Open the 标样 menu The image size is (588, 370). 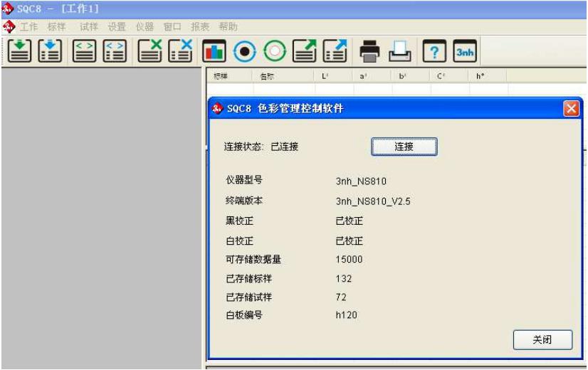(x=57, y=27)
